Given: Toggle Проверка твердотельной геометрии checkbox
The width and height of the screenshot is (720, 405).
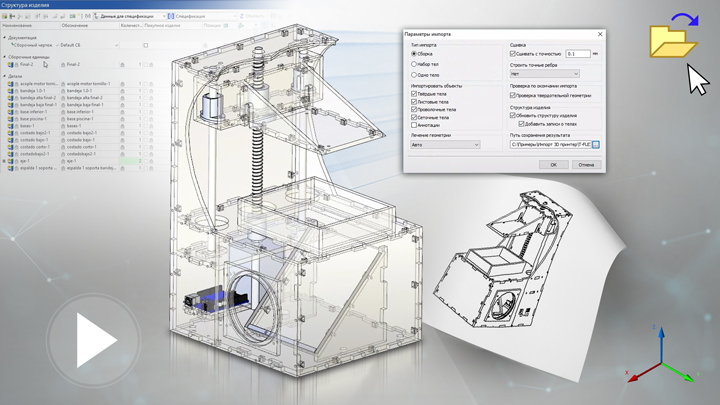Looking at the screenshot, I should point(513,96).
